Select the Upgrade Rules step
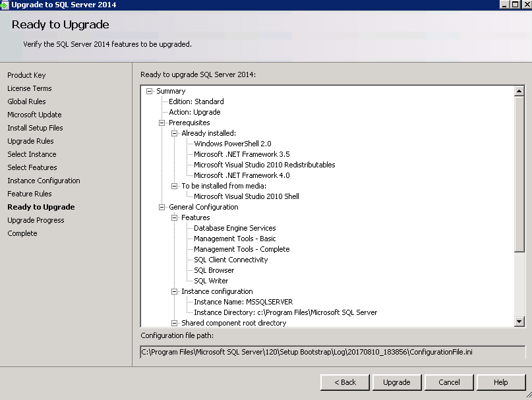 click(x=30, y=141)
